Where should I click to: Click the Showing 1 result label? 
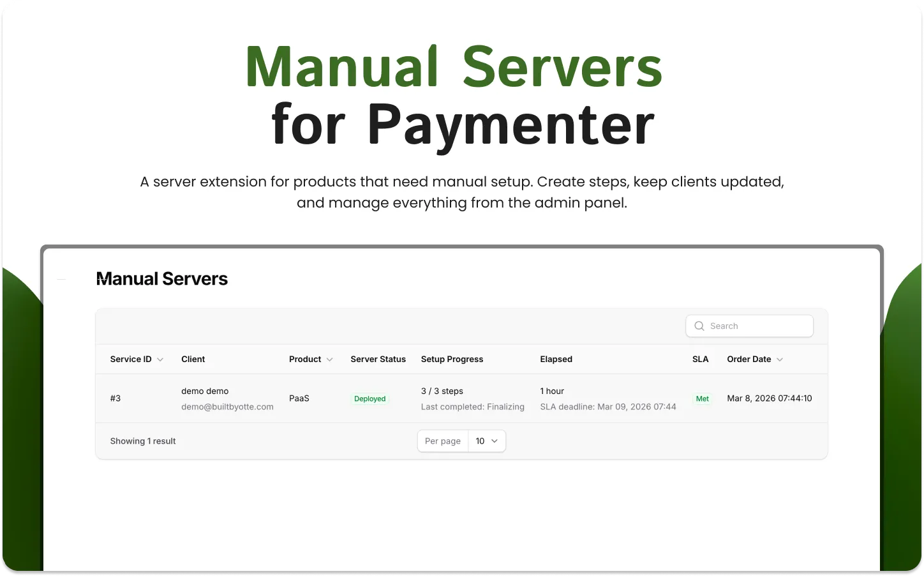click(143, 441)
